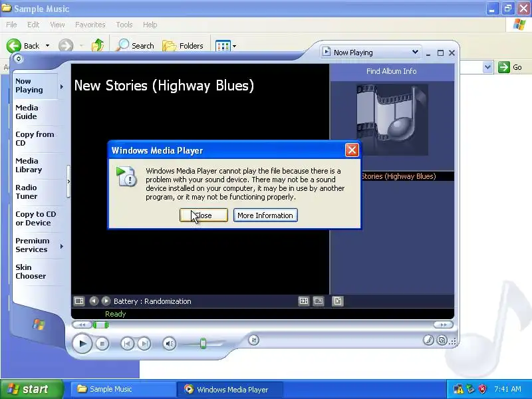Click the seek bar position marker
The image size is (532, 399).
click(101, 325)
